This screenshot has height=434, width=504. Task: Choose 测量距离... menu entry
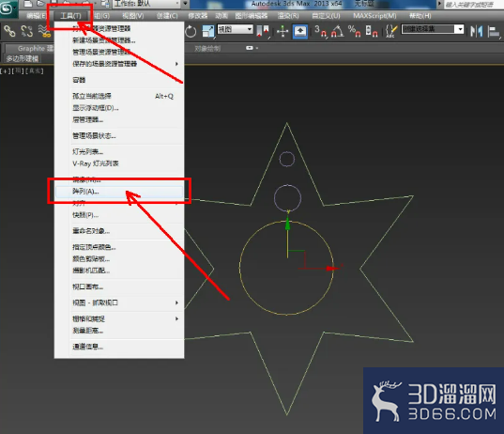pyautogui.click(x=119, y=331)
